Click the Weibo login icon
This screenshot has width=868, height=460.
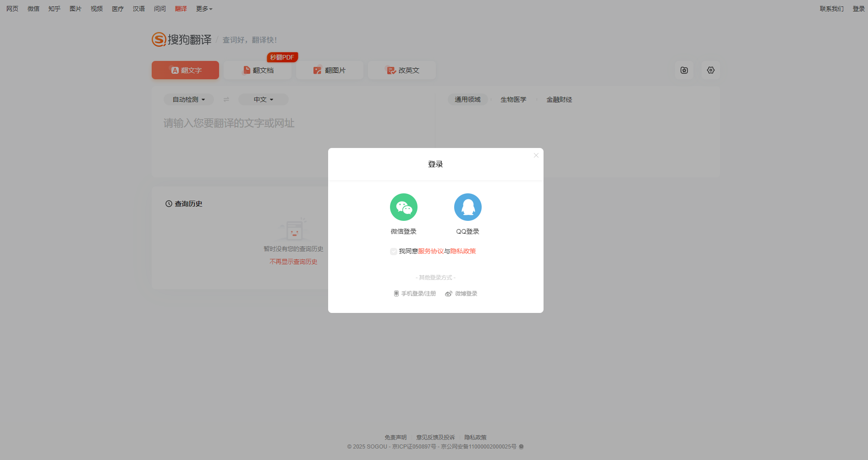[448, 294]
